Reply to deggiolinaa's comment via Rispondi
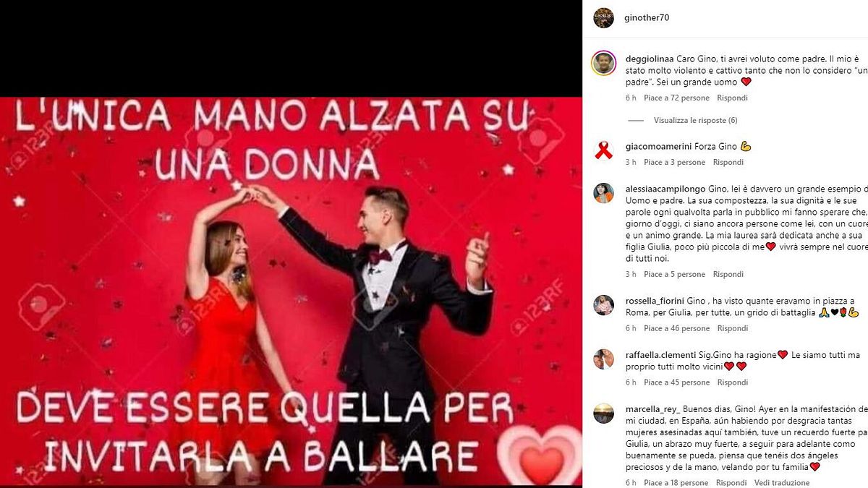 point(732,98)
